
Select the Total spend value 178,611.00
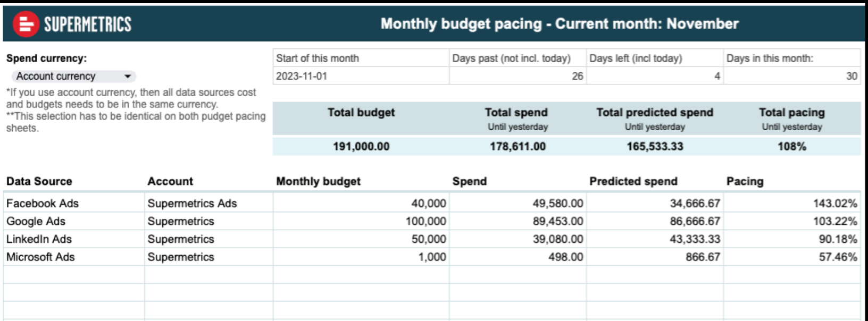(518, 147)
